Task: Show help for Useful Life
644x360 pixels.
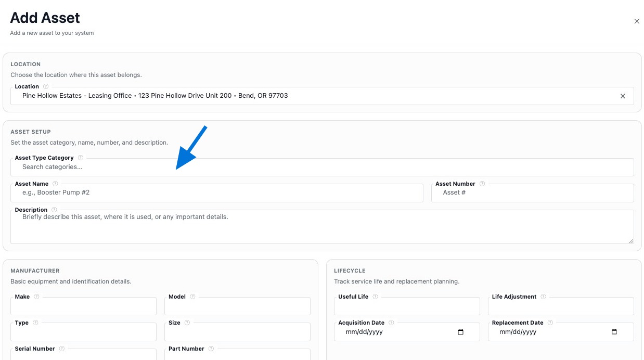Action: 375,297
